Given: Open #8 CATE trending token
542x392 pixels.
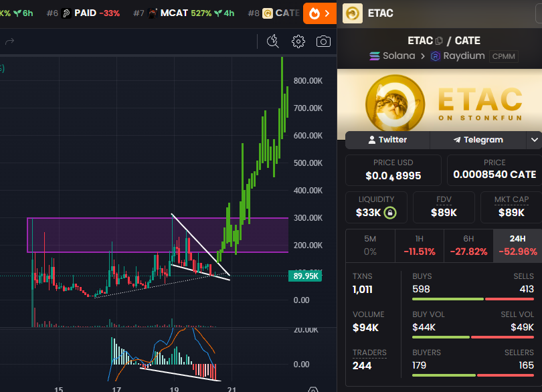Looking at the screenshot, I should 274,13.
